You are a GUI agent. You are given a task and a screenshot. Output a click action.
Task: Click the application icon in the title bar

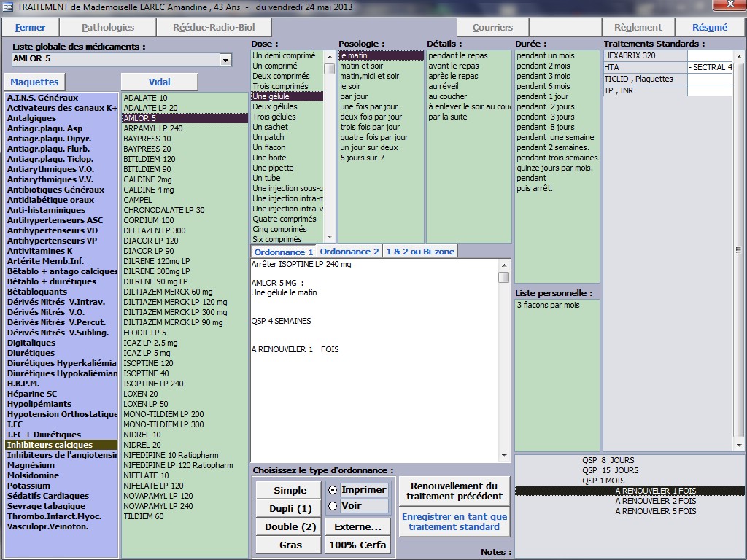point(8,7)
